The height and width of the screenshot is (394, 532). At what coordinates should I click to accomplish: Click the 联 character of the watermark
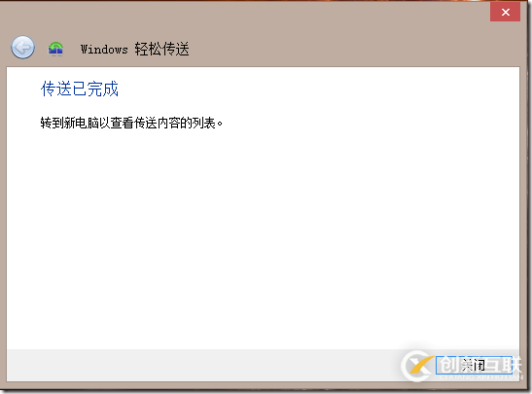tap(512, 365)
